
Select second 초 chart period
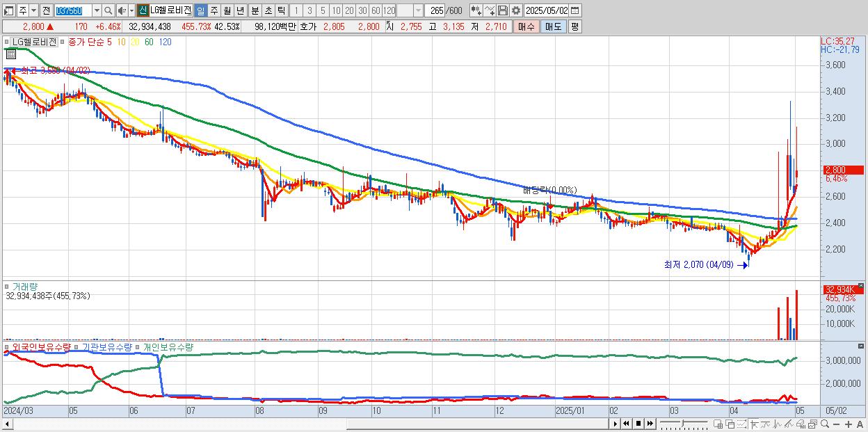[x=268, y=10]
